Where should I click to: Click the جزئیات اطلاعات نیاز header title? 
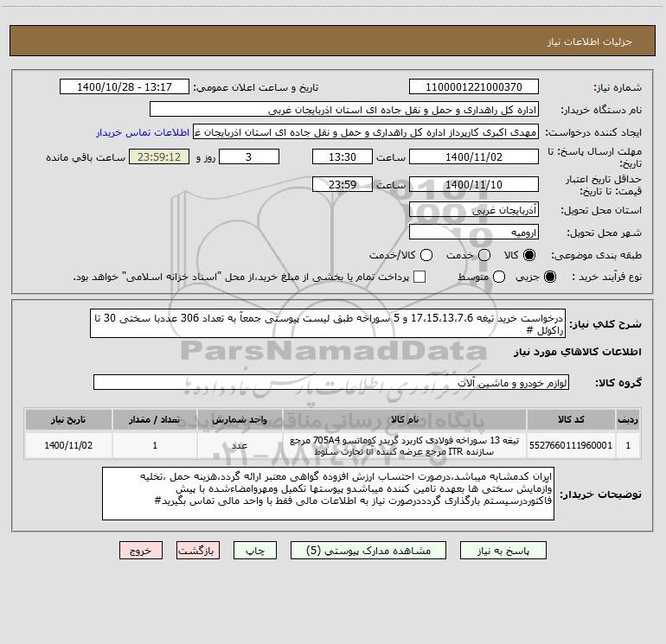pyautogui.click(x=590, y=41)
